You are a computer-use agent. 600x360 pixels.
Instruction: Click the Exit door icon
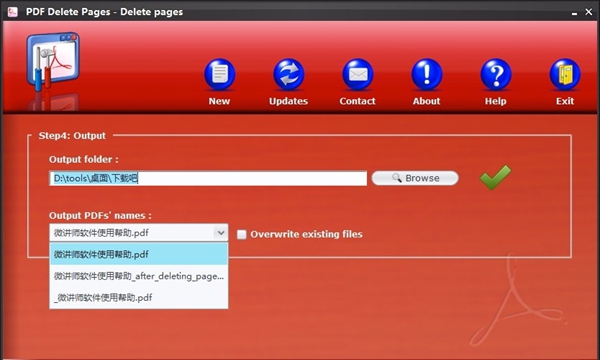point(565,74)
